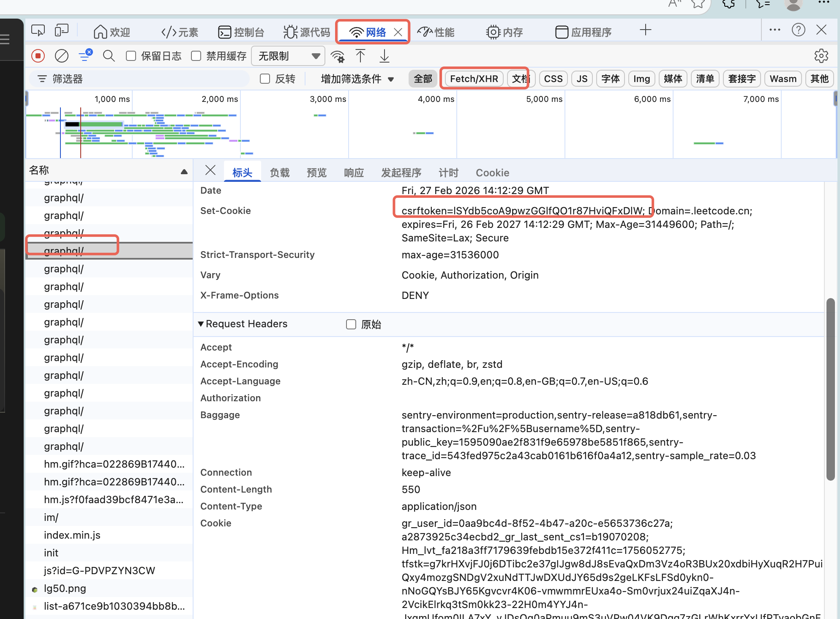Enable 禁用缓存 checkbox
840x619 pixels.
click(196, 55)
